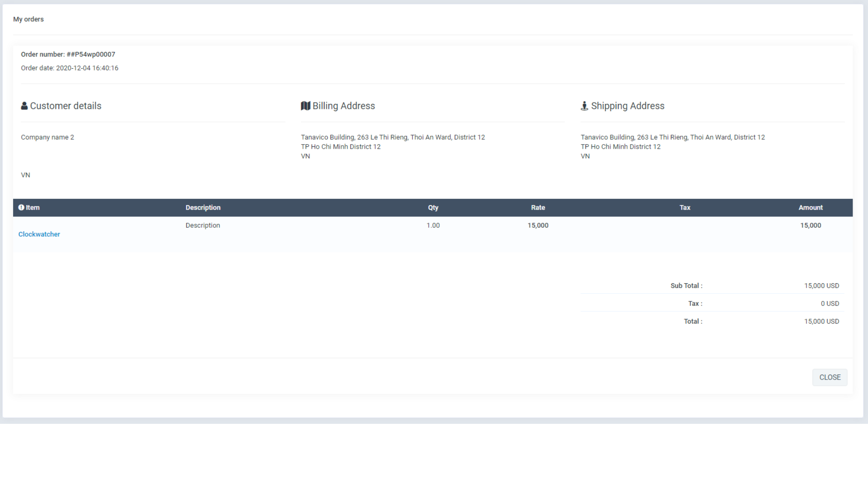Viewport: 868px width, 488px height.
Task: Select the Sub Total amount 15,000 USD
Action: [x=821, y=286]
